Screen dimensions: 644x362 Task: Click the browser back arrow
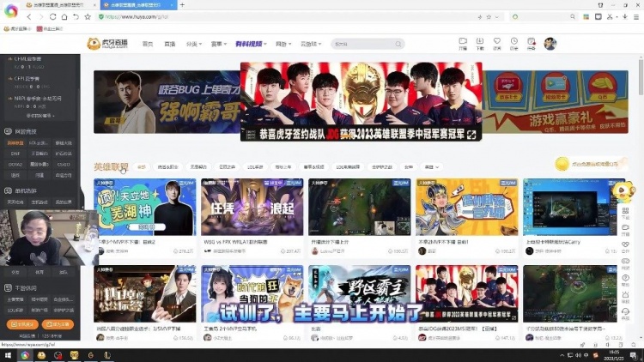[28, 17]
